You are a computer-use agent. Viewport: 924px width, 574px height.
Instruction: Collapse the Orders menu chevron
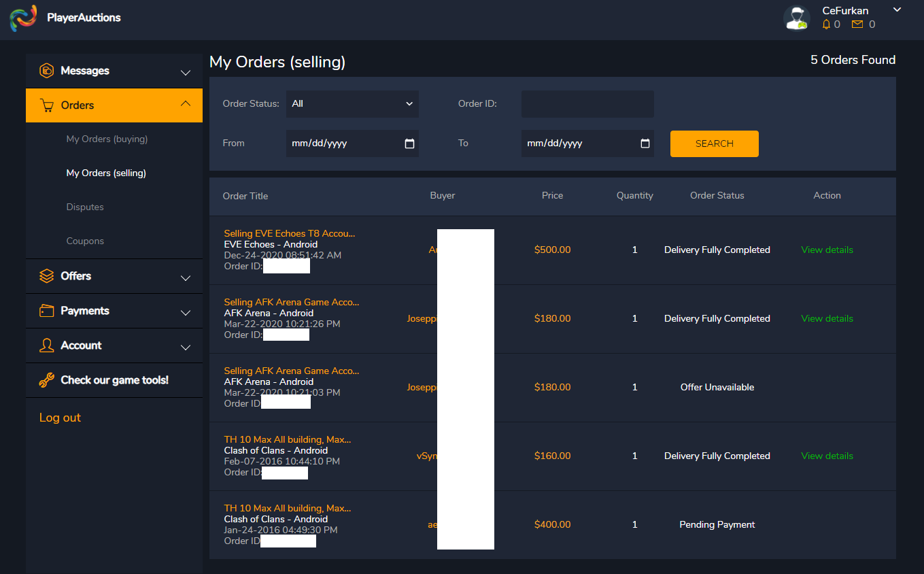(186, 103)
